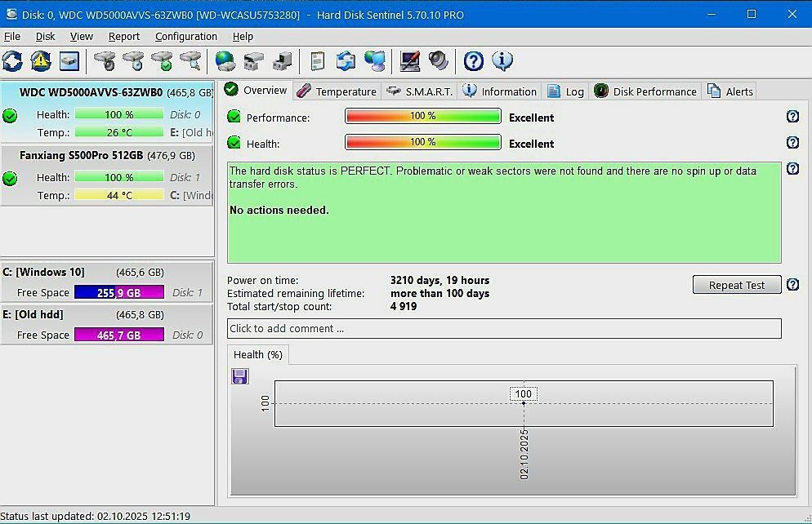Open the File menu

pyautogui.click(x=12, y=36)
